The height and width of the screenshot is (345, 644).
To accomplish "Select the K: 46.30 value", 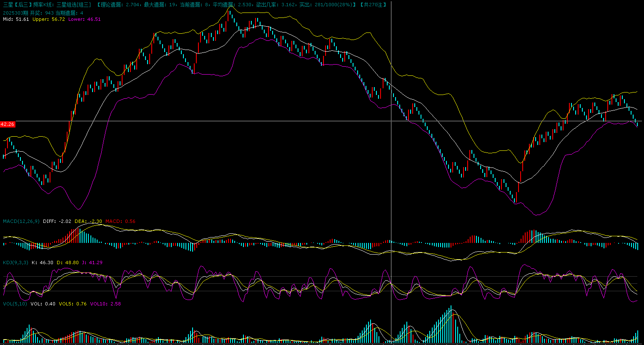I will (43, 262).
